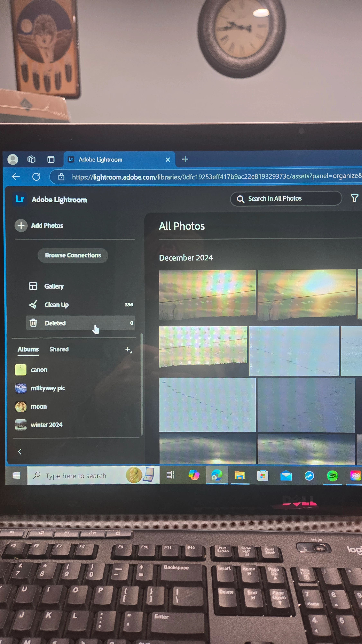Click the Browse Connections button
Viewport: 362px width, 644px height.
point(73,255)
